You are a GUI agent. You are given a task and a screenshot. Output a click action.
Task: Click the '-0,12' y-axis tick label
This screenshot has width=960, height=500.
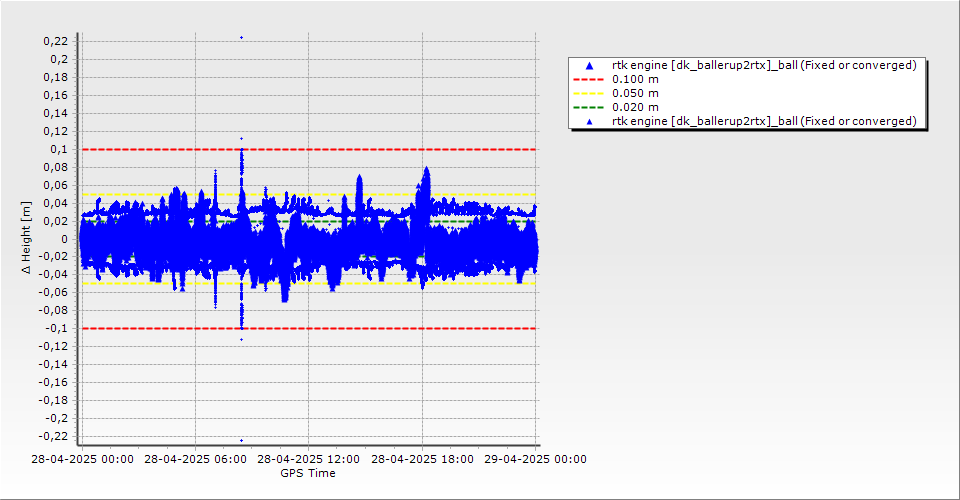pyautogui.click(x=53, y=346)
